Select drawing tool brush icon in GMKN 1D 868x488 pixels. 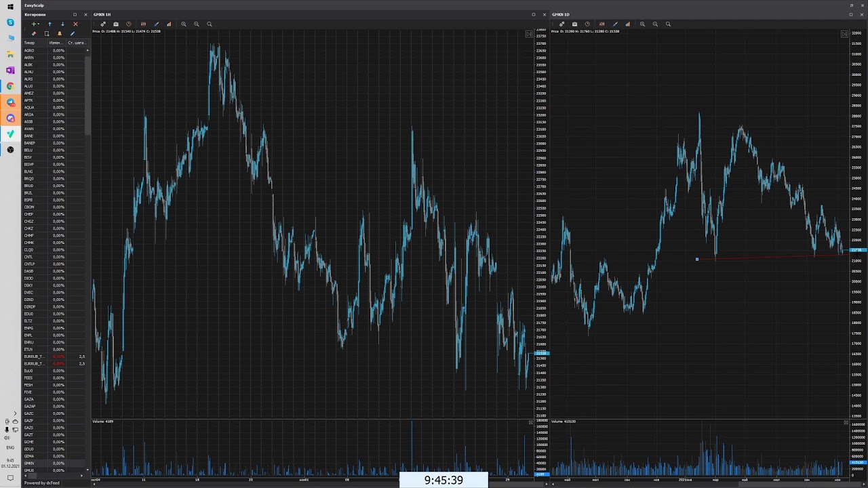click(614, 24)
